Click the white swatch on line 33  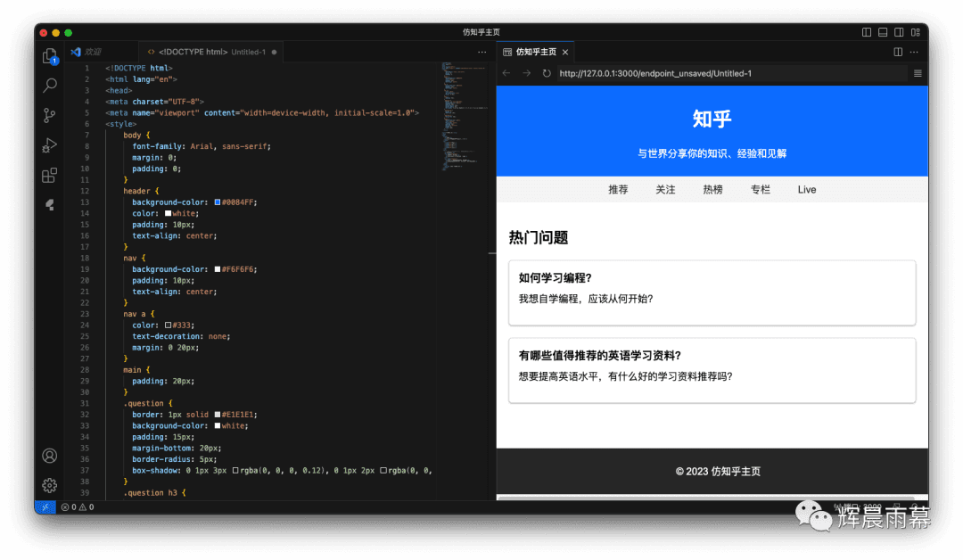tap(218, 425)
